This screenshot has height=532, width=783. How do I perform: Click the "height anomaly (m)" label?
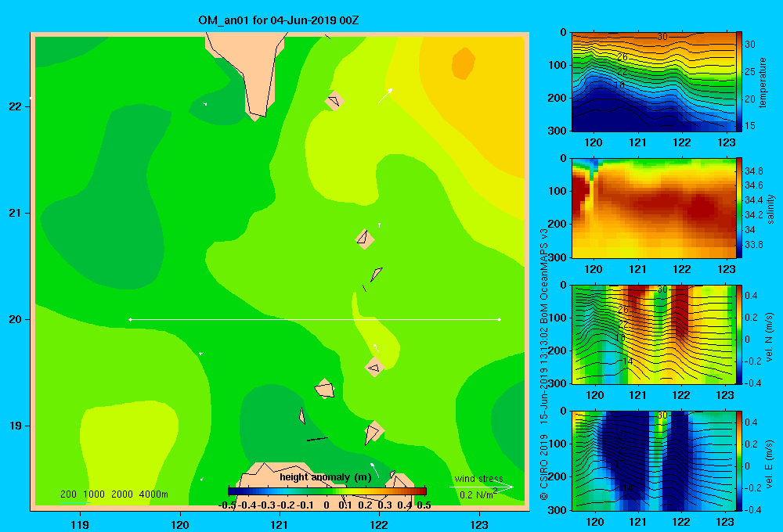325,477
